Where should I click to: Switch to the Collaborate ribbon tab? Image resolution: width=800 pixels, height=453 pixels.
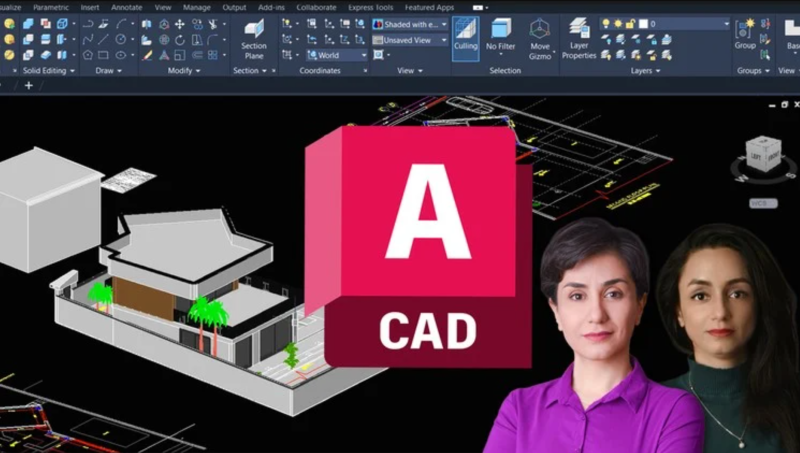(x=316, y=8)
